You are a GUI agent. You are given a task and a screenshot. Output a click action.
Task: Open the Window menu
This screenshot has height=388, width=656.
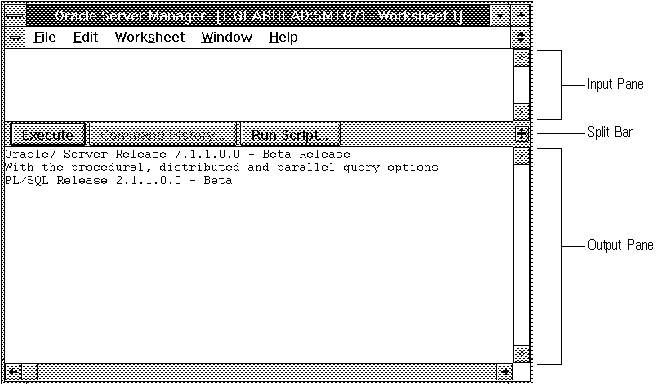(227, 37)
